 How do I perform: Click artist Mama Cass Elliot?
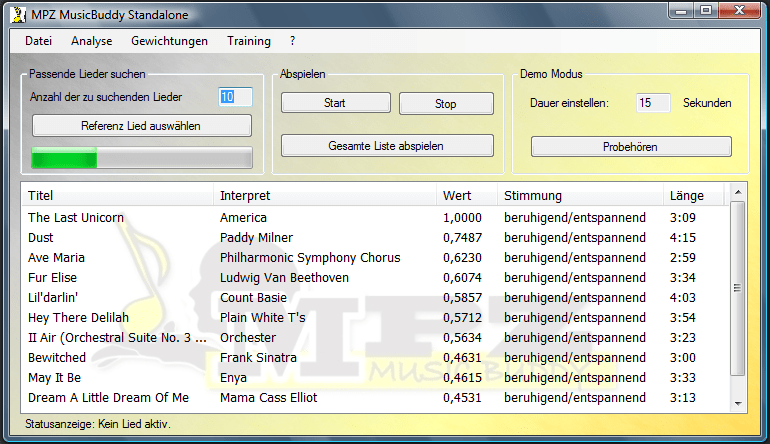point(269,398)
